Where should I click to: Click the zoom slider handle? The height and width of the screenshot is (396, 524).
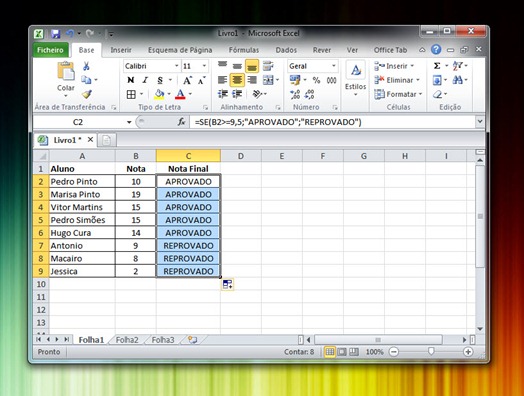pyautogui.click(x=431, y=352)
